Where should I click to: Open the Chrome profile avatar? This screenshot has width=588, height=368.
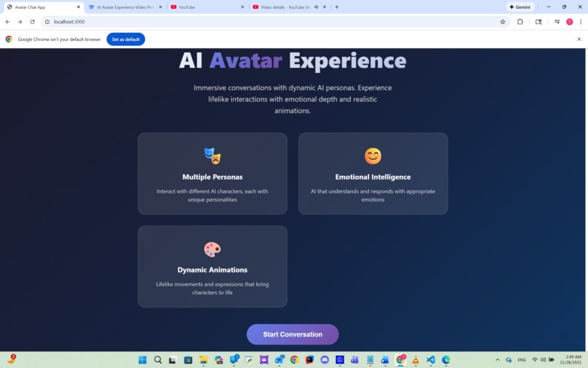pos(569,22)
